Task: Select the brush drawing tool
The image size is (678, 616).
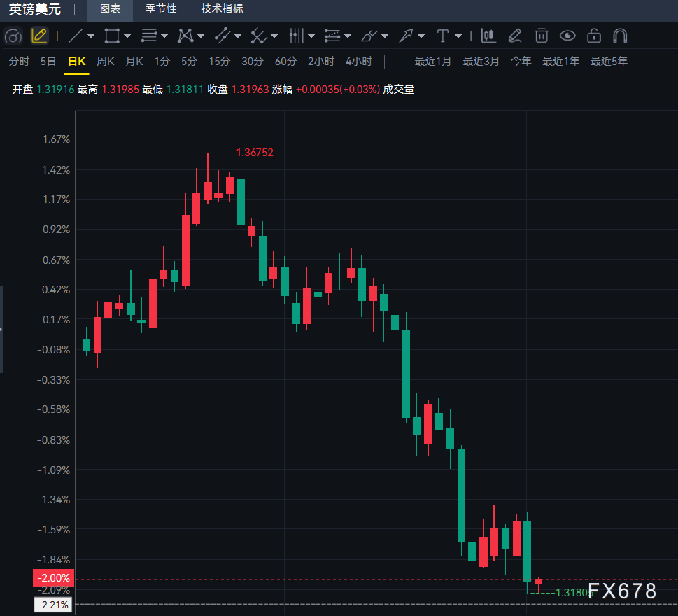Action: [x=369, y=36]
